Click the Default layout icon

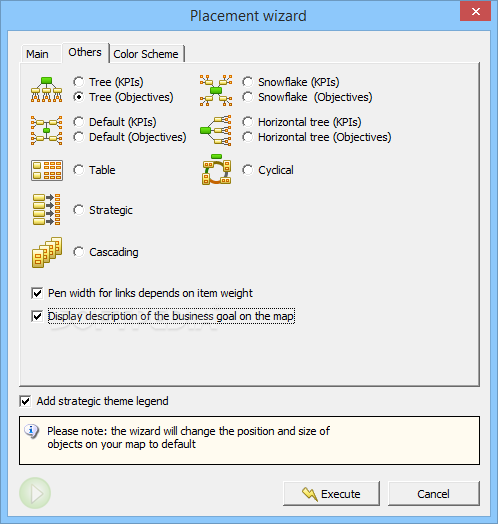click(46, 130)
